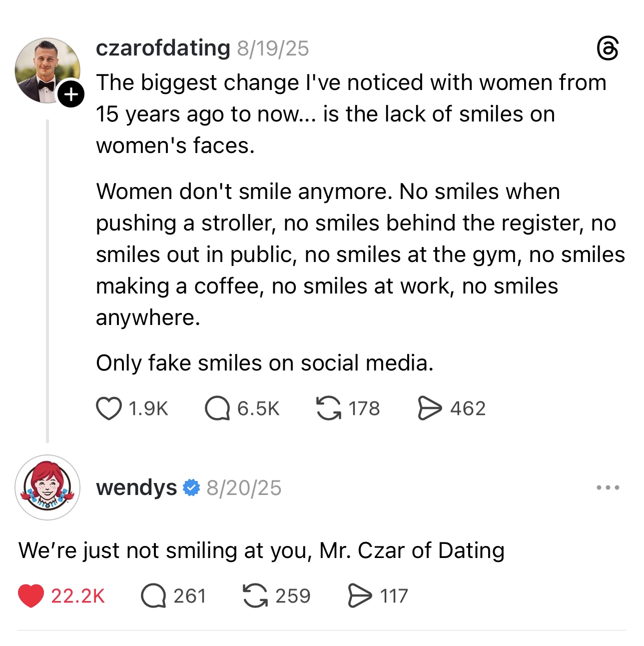This screenshot has width=644, height=646.
Task: Share czarofdating's post
Action: click(430, 407)
